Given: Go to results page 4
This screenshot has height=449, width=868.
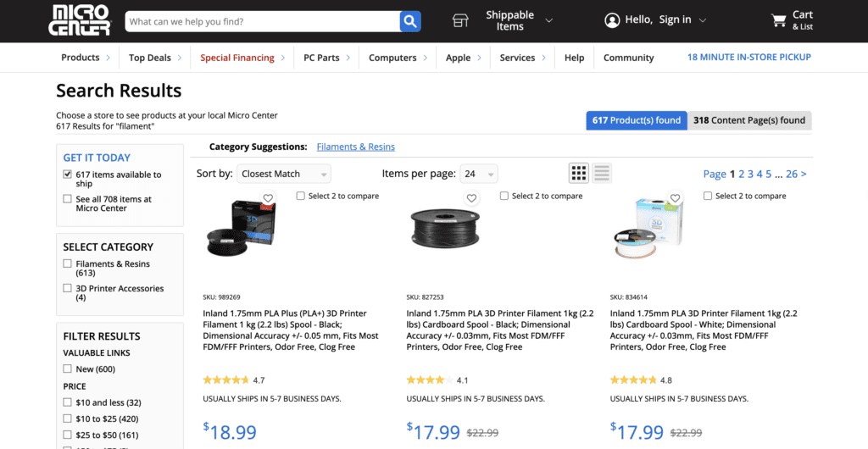Looking at the screenshot, I should pyautogui.click(x=759, y=175).
